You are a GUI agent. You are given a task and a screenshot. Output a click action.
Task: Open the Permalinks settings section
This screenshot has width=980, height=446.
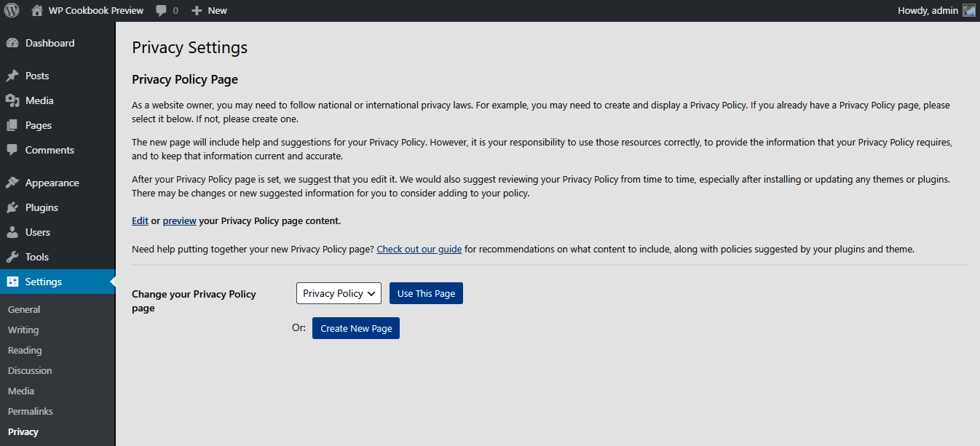(30, 411)
